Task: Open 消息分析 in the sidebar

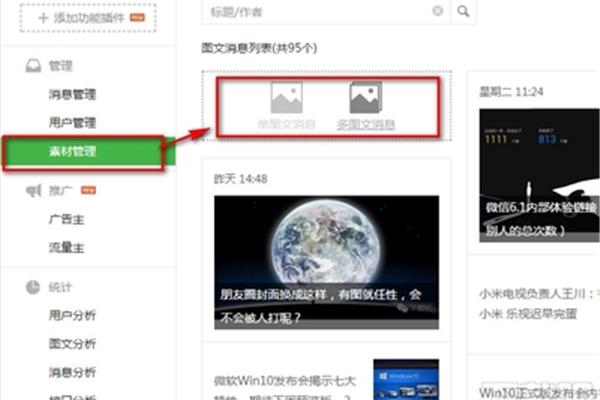Action: [72, 372]
